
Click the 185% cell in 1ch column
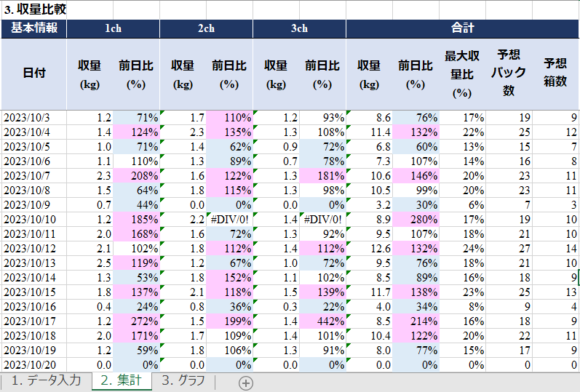point(137,220)
